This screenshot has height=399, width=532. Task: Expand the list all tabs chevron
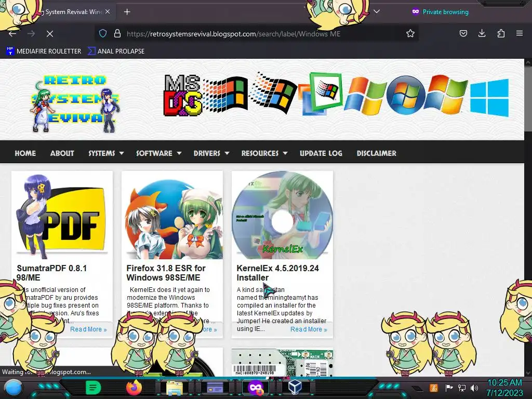[x=377, y=11]
